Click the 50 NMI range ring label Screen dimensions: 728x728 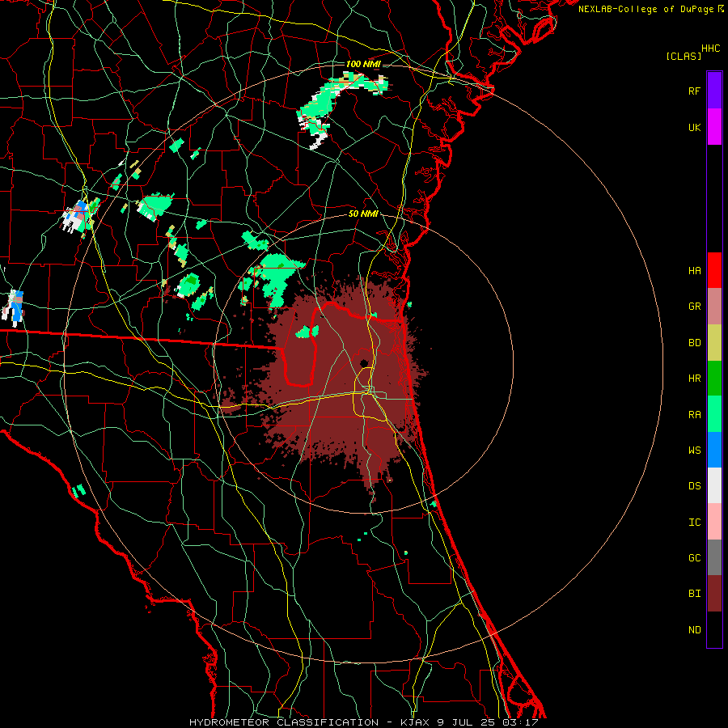(x=363, y=214)
